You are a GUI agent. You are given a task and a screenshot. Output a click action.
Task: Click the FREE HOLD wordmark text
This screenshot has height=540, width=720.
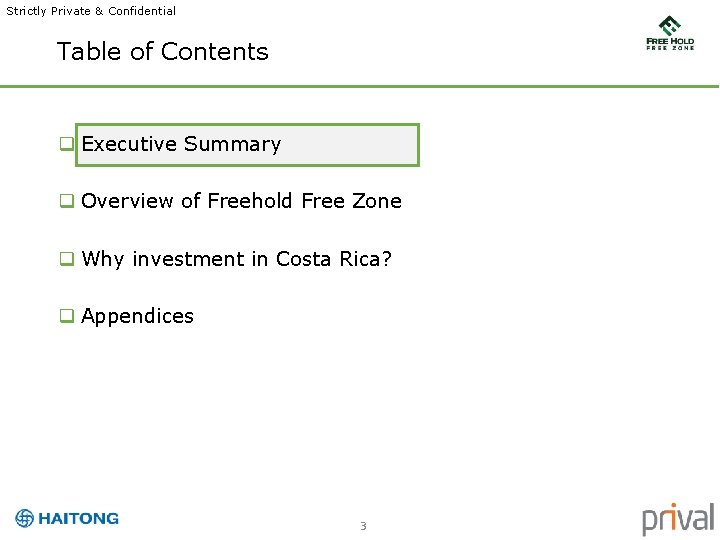pos(670,41)
